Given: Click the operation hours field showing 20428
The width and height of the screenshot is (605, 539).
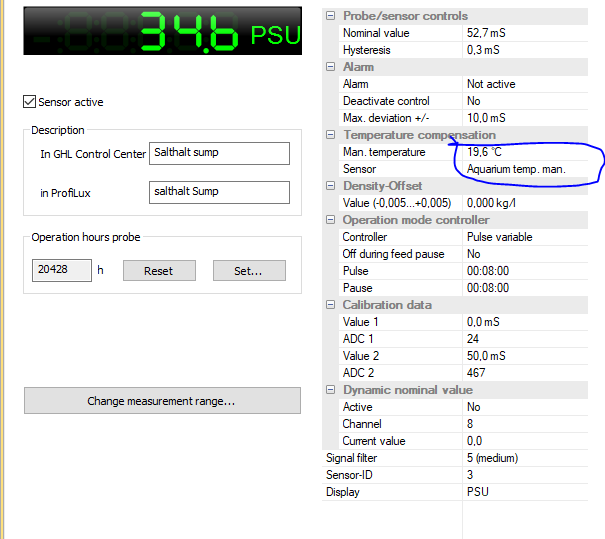Looking at the screenshot, I should click(x=62, y=270).
